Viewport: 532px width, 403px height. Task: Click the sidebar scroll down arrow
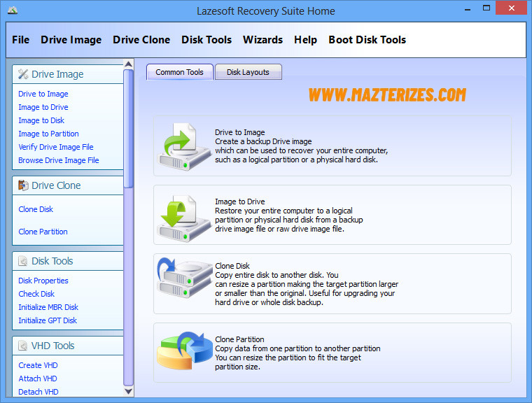point(129,391)
